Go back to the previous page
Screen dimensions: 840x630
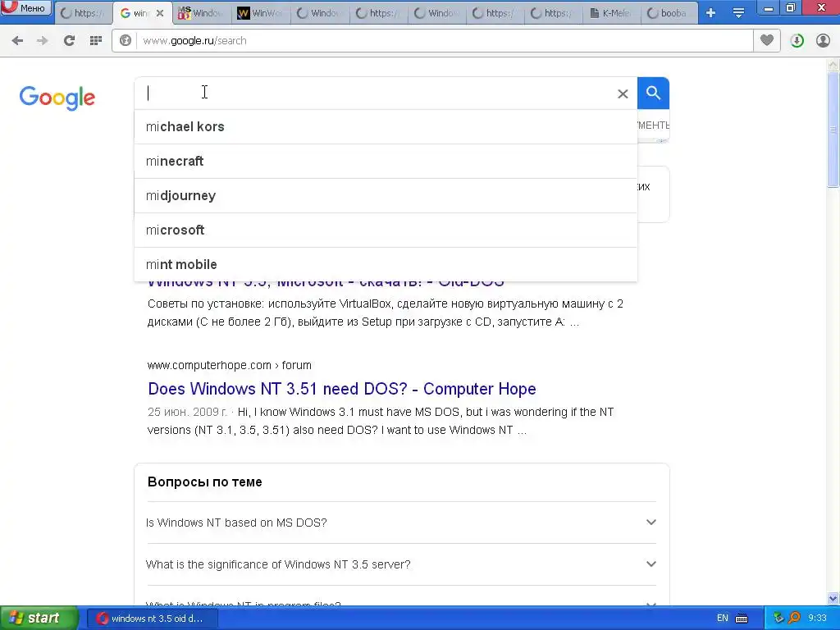(x=17, y=41)
